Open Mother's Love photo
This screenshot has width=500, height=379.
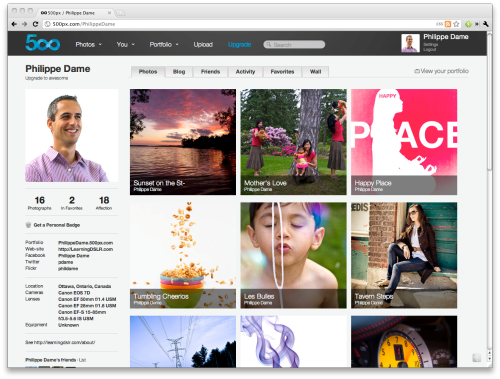(x=293, y=142)
